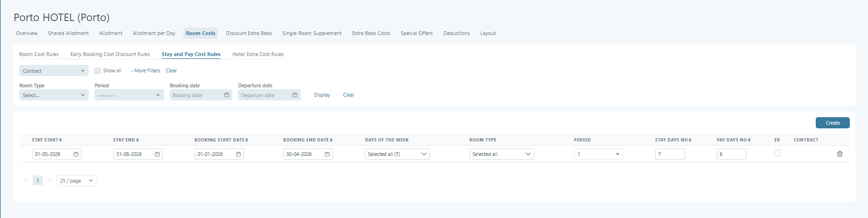Expand the Room Type filter dropdown

point(54,95)
